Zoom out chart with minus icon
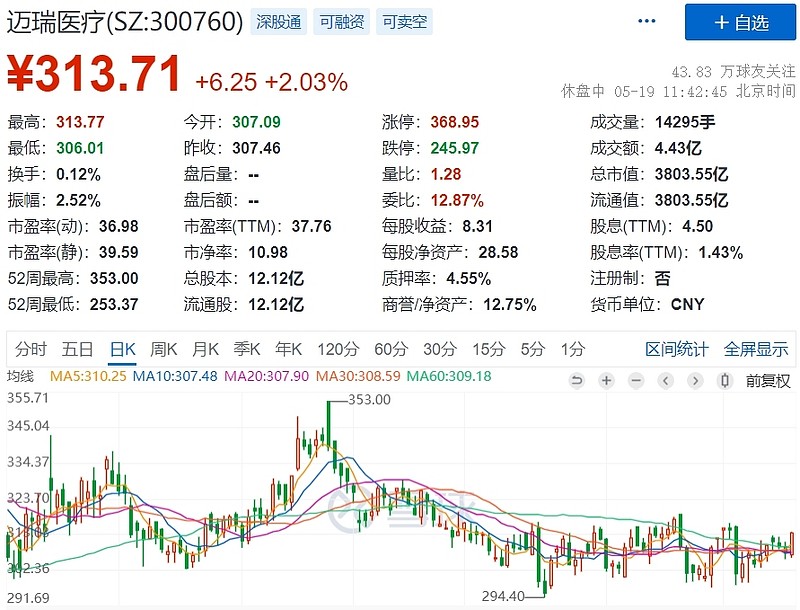Screen dimensions: 800x610 pos(636,380)
